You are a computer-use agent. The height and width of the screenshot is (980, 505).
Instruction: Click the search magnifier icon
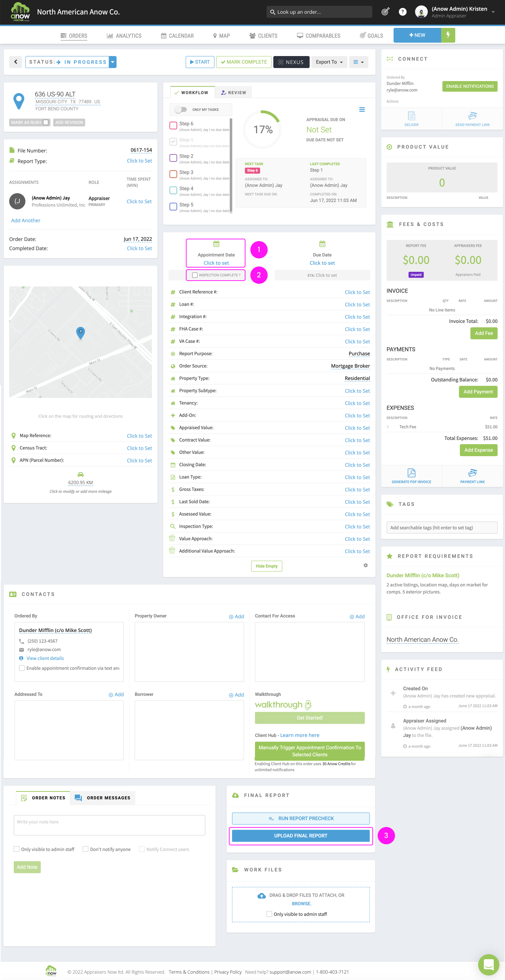pyautogui.click(x=273, y=12)
